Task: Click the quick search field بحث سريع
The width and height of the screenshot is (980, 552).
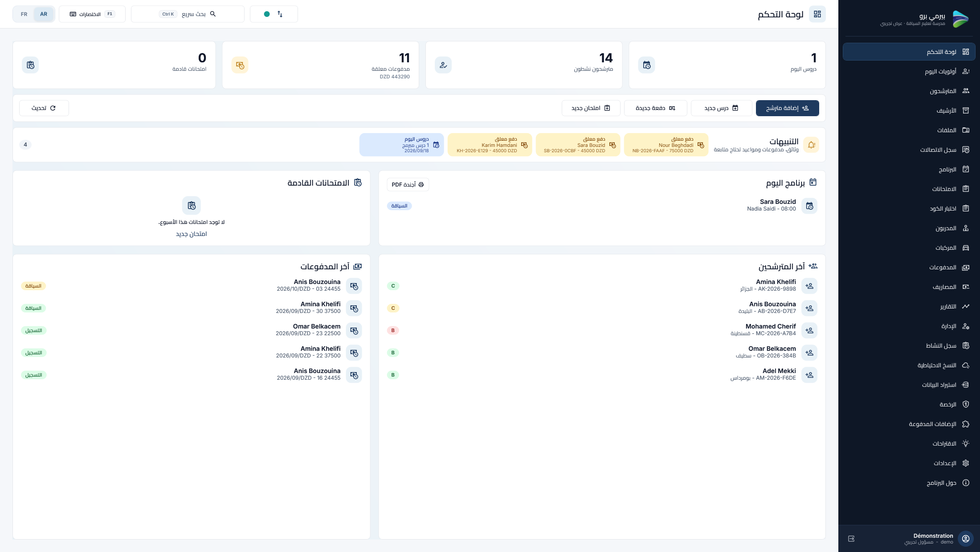Action: click(x=188, y=14)
